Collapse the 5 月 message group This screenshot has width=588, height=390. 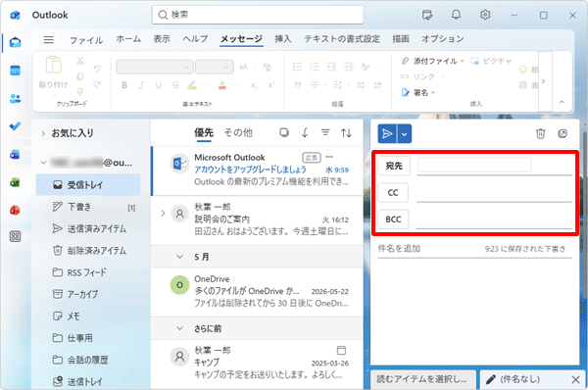point(180,257)
